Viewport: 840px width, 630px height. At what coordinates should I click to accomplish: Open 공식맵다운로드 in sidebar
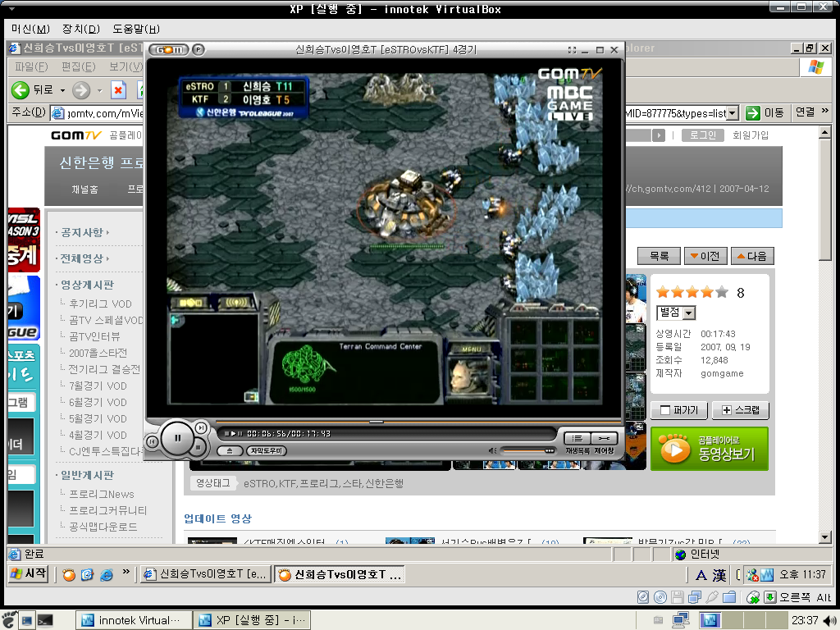[103, 527]
